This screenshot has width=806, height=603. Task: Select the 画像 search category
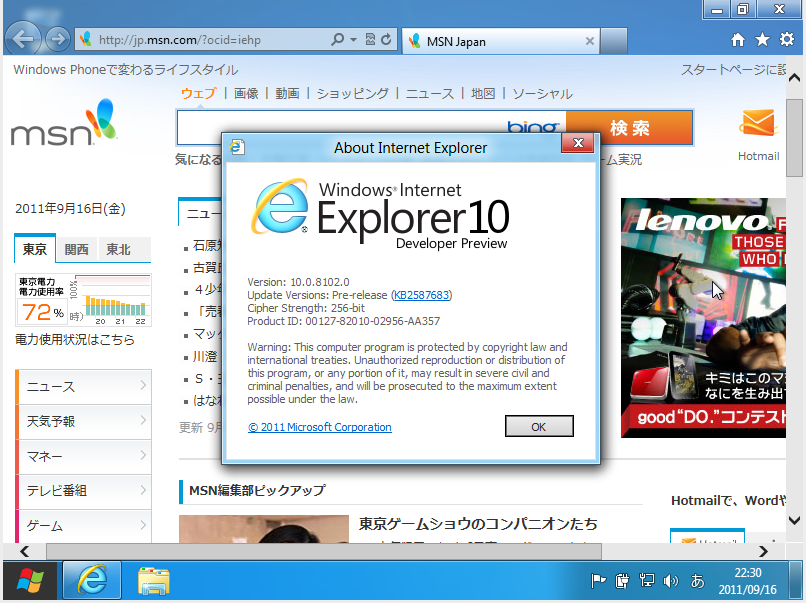246,94
